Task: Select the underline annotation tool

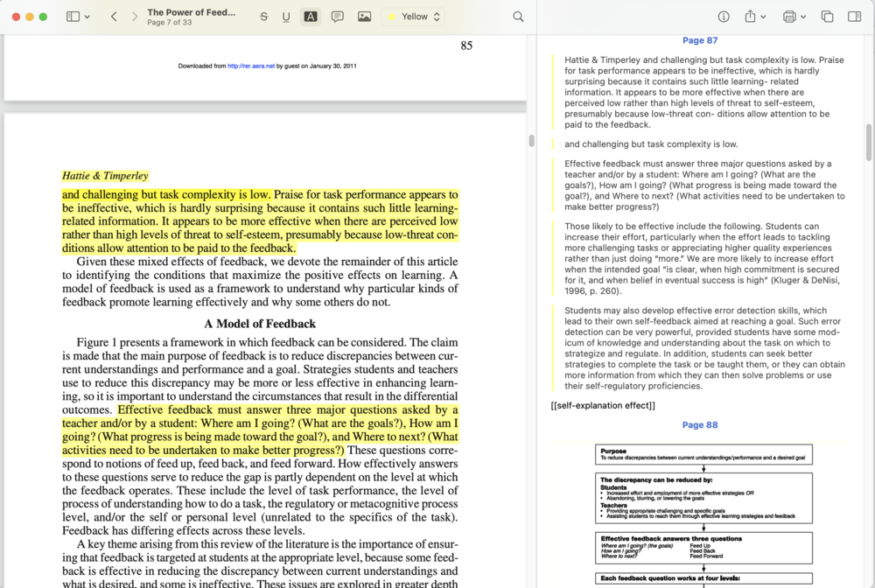Action: coord(286,17)
